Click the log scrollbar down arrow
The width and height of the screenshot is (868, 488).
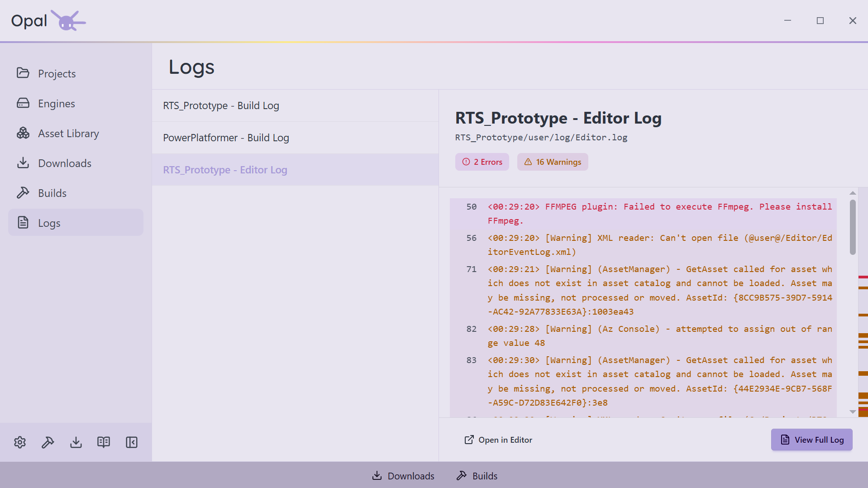click(853, 412)
